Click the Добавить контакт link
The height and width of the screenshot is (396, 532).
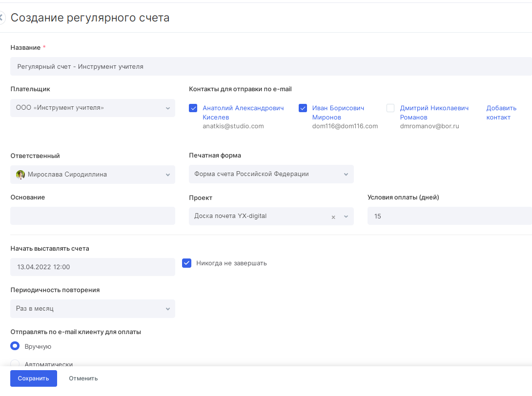pyautogui.click(x=501, y=113)
